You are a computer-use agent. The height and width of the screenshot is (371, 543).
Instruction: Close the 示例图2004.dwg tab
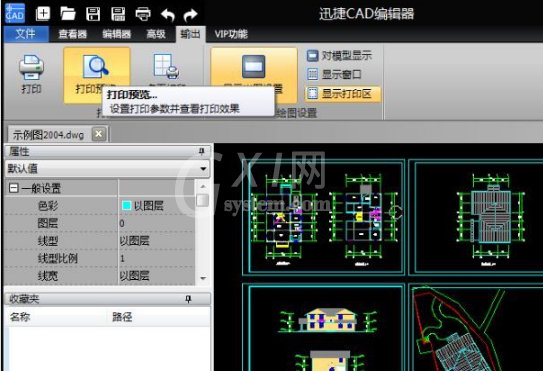click(x=99, y=134)
